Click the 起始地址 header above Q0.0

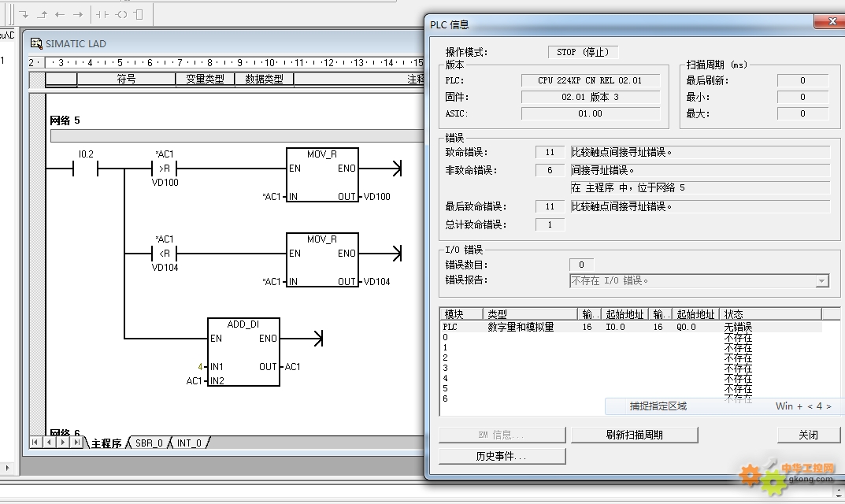695,313
